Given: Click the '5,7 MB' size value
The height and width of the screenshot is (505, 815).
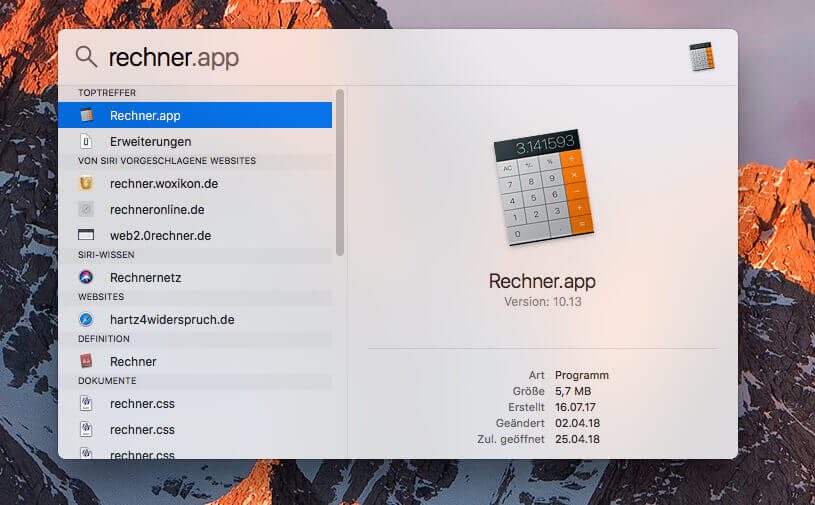Looking at the screenshot, I should point(573,391).
